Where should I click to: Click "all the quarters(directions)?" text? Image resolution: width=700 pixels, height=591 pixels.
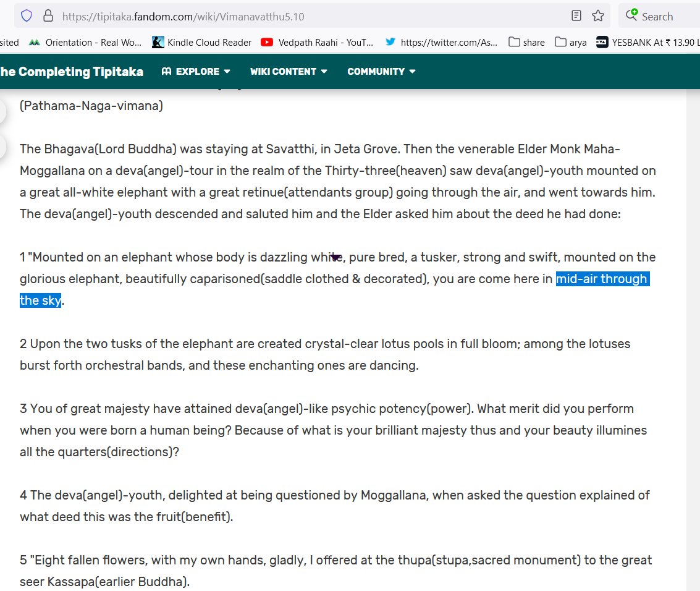[x=99, y=452]
